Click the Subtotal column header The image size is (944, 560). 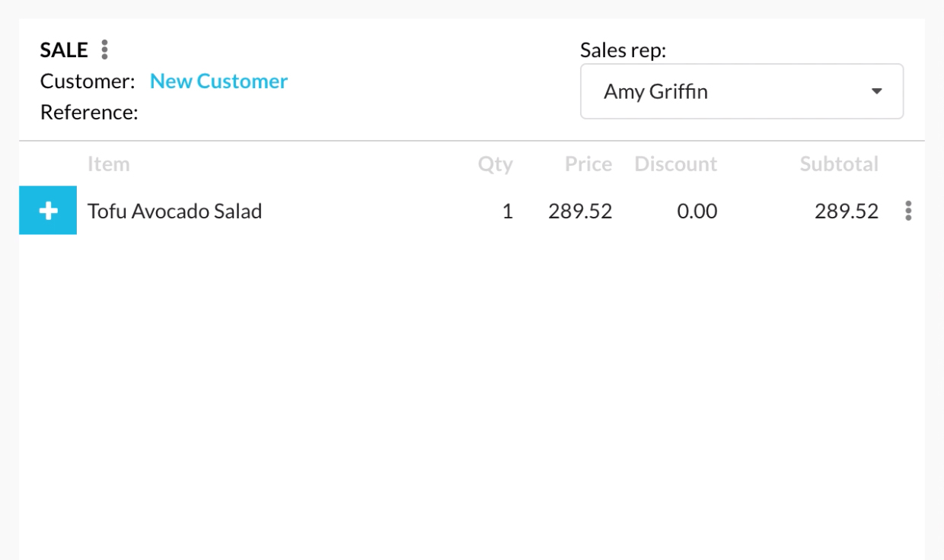839,164
